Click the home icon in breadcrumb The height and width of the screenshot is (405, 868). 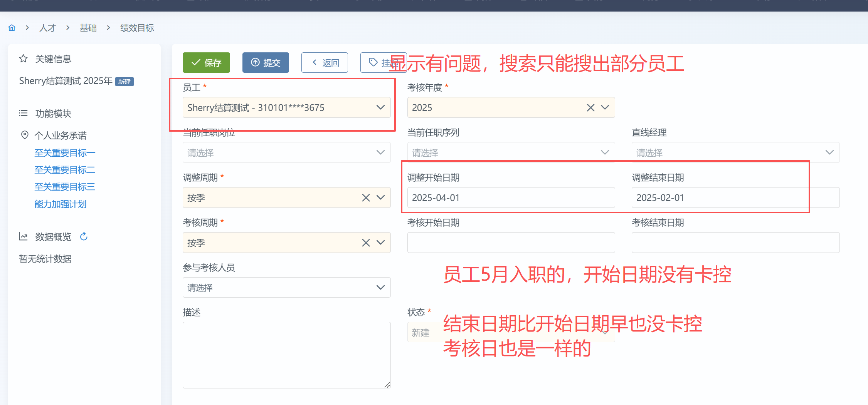point(12,28)
